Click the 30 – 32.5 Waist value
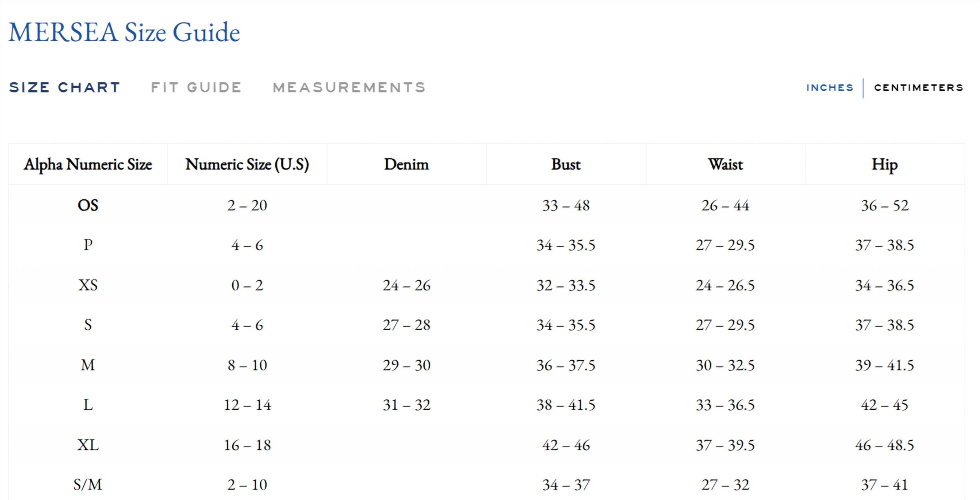Viewport: 980px width, 500px height. (x=726, y=365)
